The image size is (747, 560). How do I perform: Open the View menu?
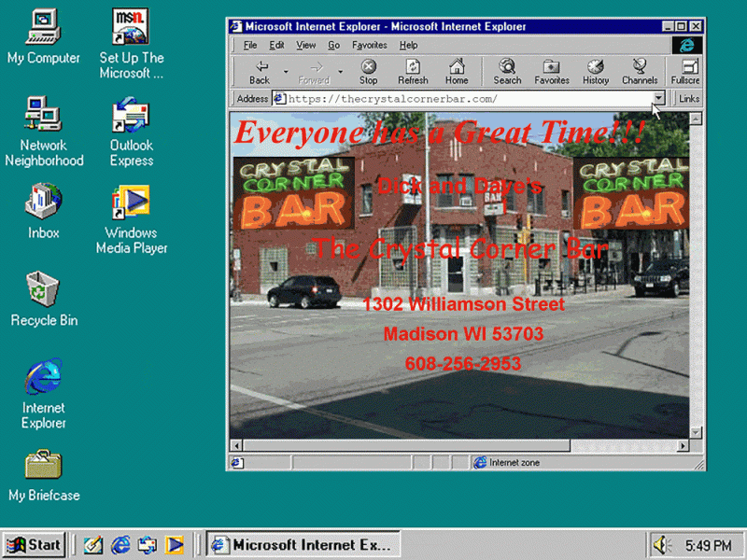click(x=305, y=45)
